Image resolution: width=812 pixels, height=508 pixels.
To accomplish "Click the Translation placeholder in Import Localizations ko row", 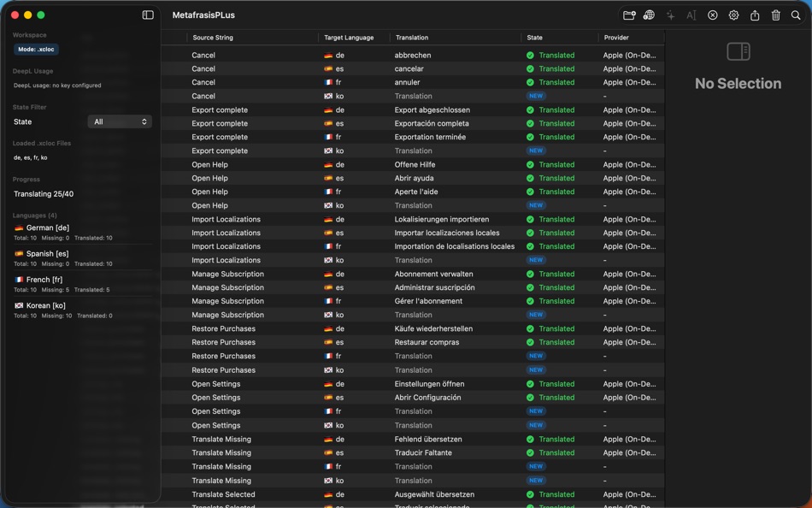I will tap(413, 260).
